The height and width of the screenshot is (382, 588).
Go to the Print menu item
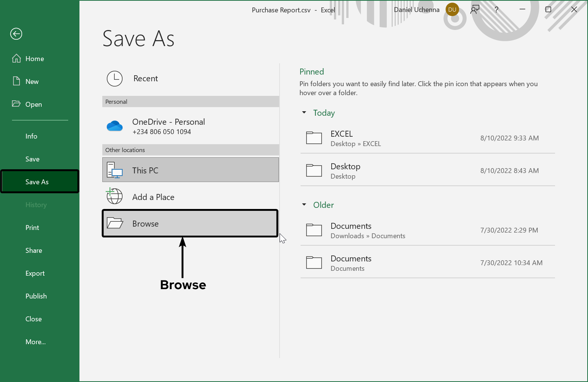(32, 228)
